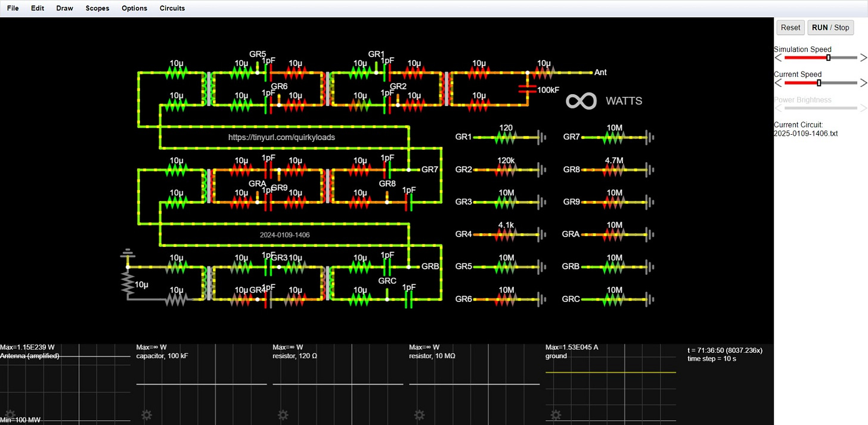868x425 pixels.
Task: Click the WATTS label
Action: pyautogui.click(x=624, y=101)
